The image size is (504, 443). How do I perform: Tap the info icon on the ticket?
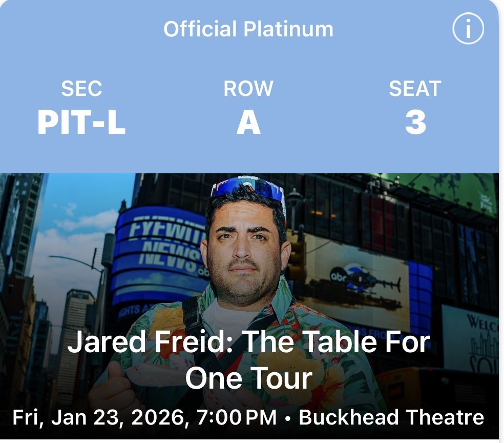468,29
